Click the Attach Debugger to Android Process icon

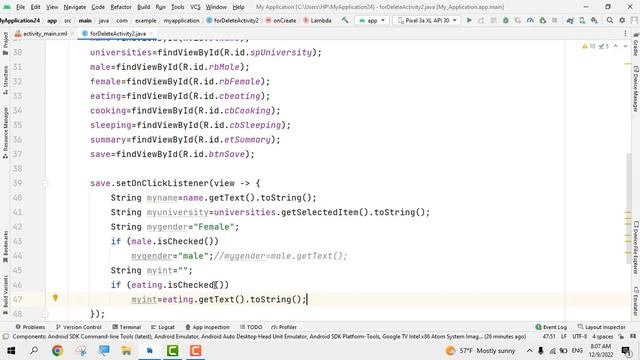542,20
